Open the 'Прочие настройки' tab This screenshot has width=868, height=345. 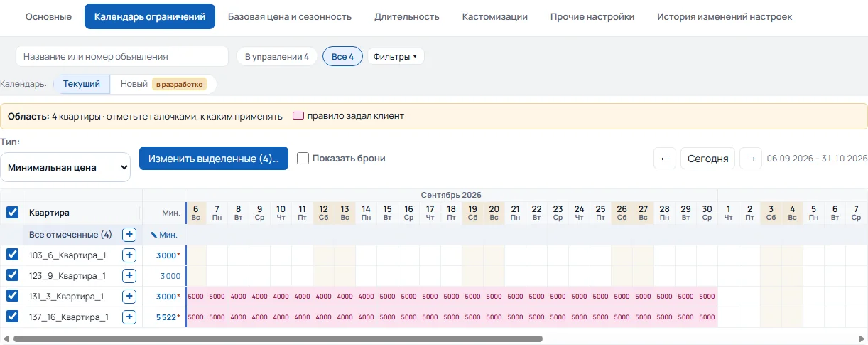point(592,16)
